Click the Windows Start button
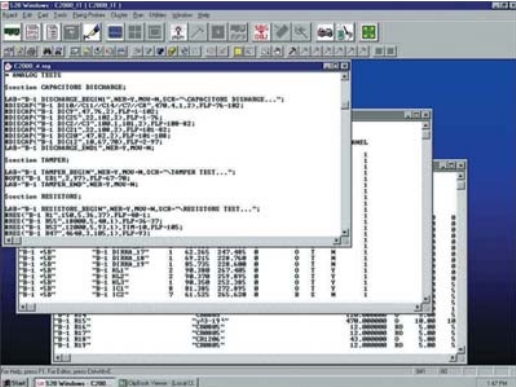 point(15,383)
